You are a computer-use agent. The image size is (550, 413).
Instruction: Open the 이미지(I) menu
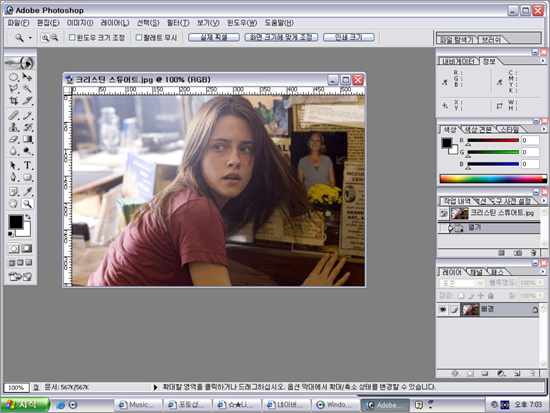[80, 23]
